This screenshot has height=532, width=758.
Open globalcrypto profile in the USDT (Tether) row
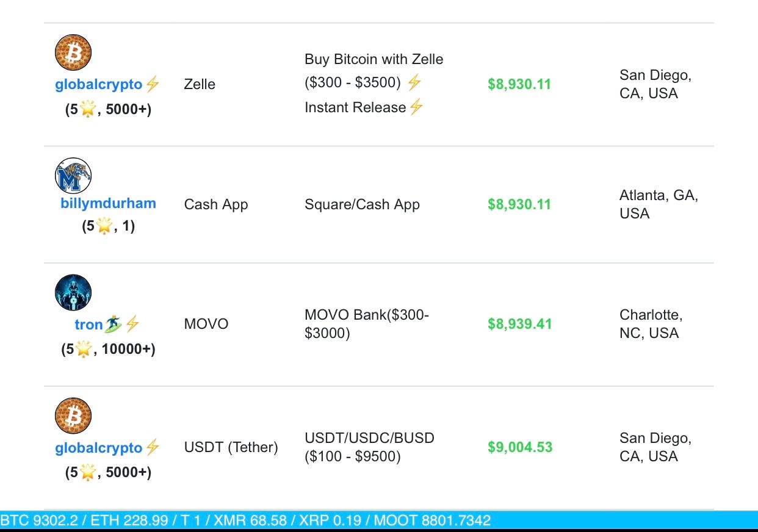98,448
